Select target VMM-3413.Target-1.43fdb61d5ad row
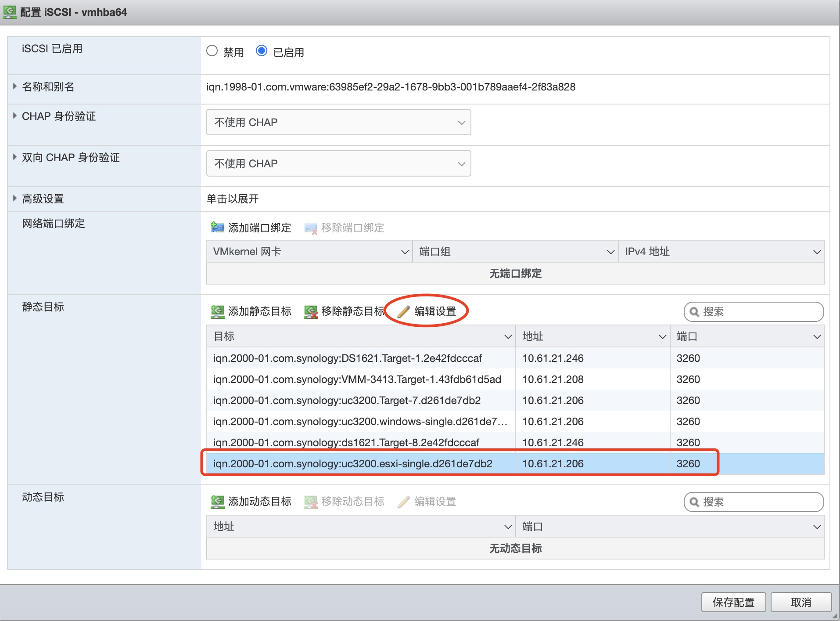The width and height of the screenshot is (840, 621). [515, 379]
